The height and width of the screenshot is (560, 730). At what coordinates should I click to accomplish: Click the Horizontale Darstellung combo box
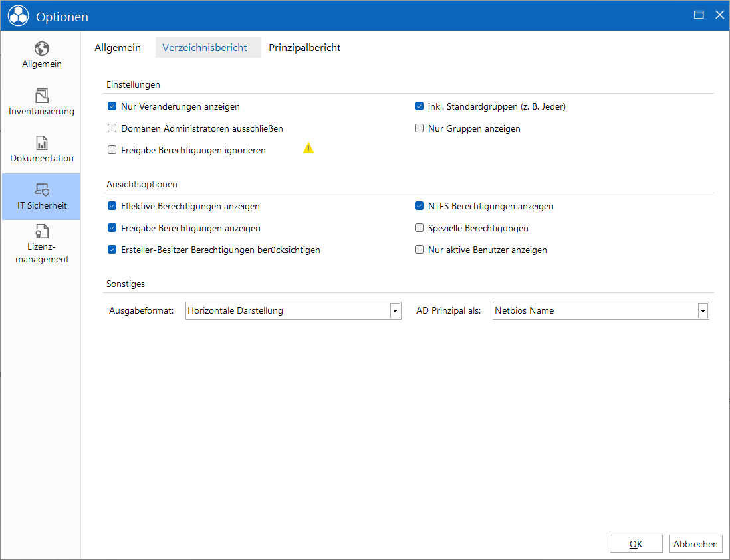pyautogui.click(x=293, y=311)
